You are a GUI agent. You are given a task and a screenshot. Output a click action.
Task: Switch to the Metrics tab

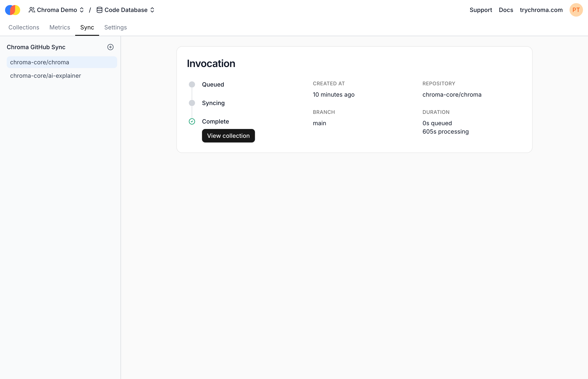[x=60, y=27]
